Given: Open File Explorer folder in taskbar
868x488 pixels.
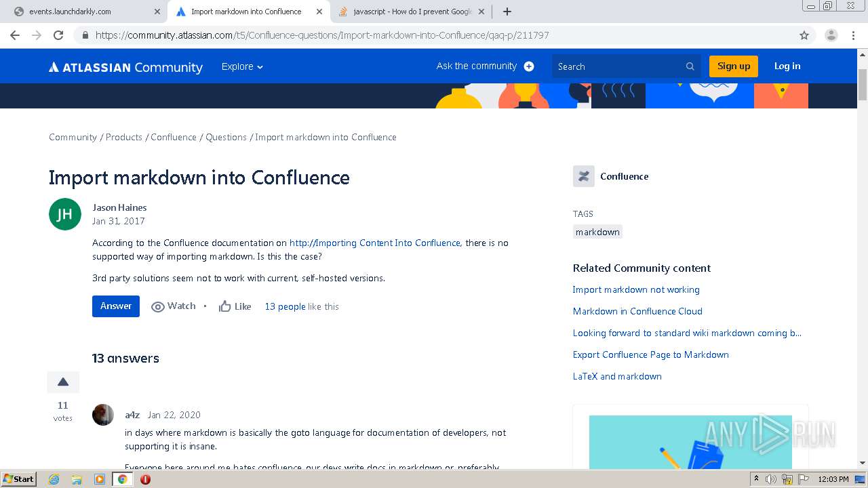Looking at the screenshot, I should 77,479.
